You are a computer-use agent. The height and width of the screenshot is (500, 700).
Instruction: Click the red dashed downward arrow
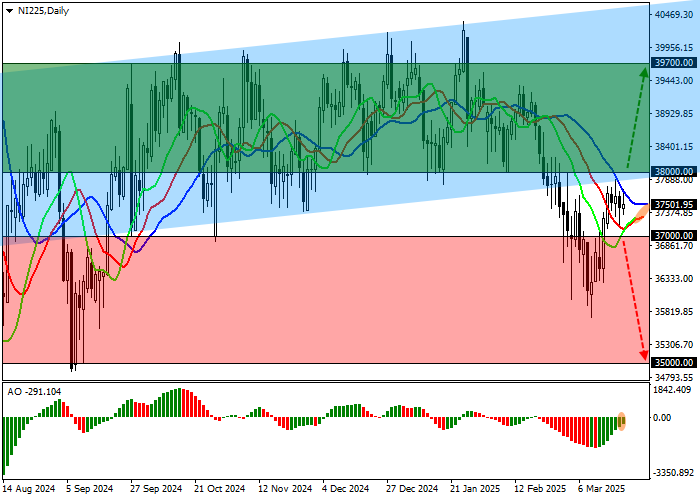[633, 298]
